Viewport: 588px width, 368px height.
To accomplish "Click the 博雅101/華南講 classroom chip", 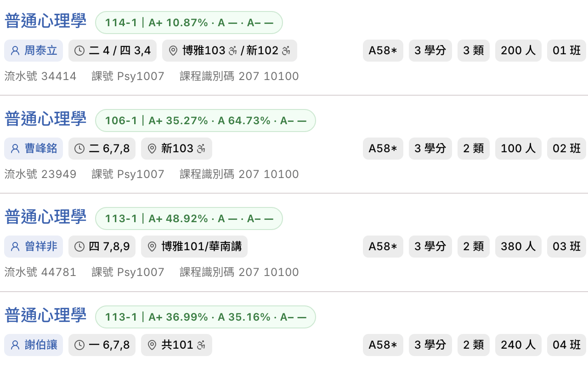I will coord(194,247).
